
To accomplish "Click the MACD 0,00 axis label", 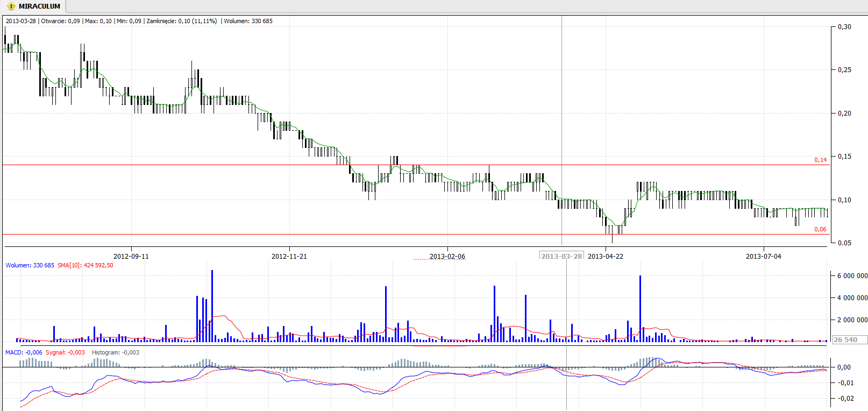I will point(845,367).
